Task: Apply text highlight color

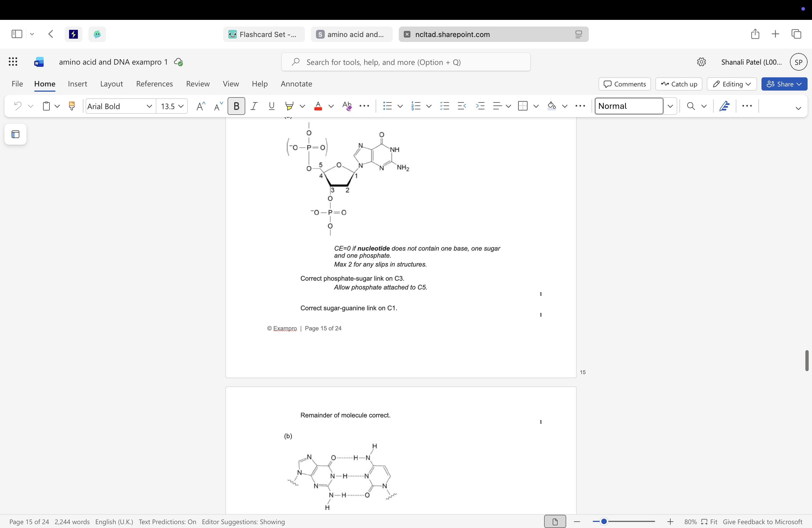Action: 289,106
